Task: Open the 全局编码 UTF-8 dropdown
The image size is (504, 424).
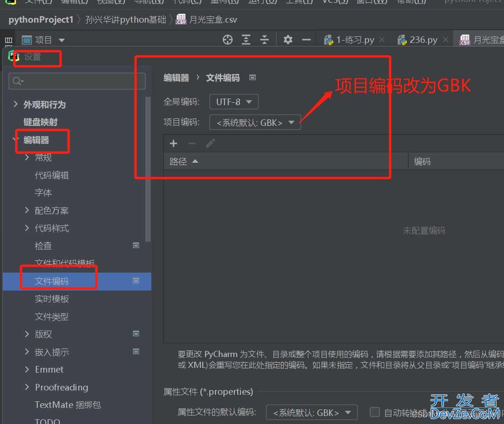Action: point(234,102)
